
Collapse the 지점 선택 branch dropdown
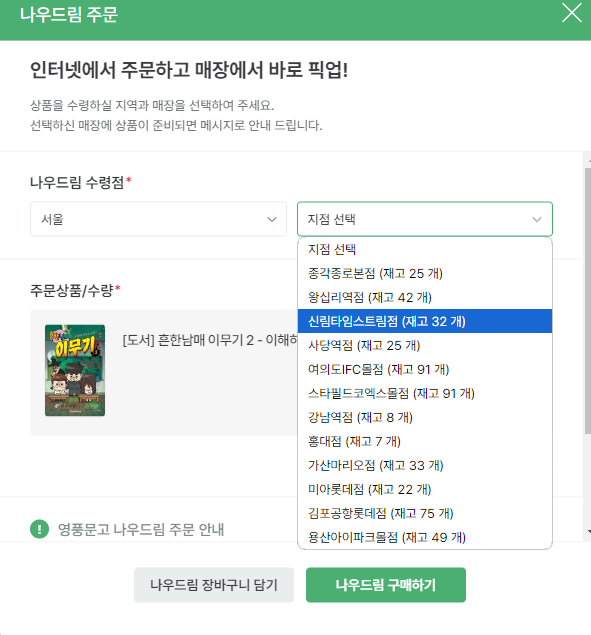pos(425,219)
